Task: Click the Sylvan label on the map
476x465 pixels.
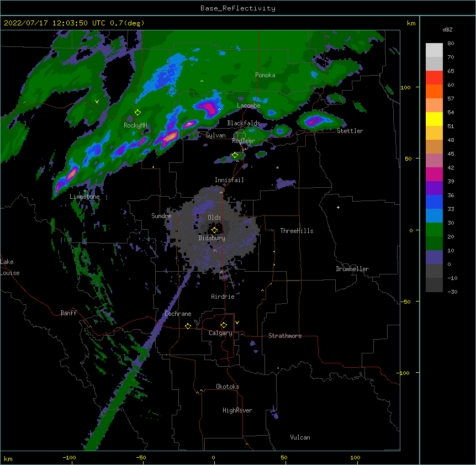Action: (215, 135)
